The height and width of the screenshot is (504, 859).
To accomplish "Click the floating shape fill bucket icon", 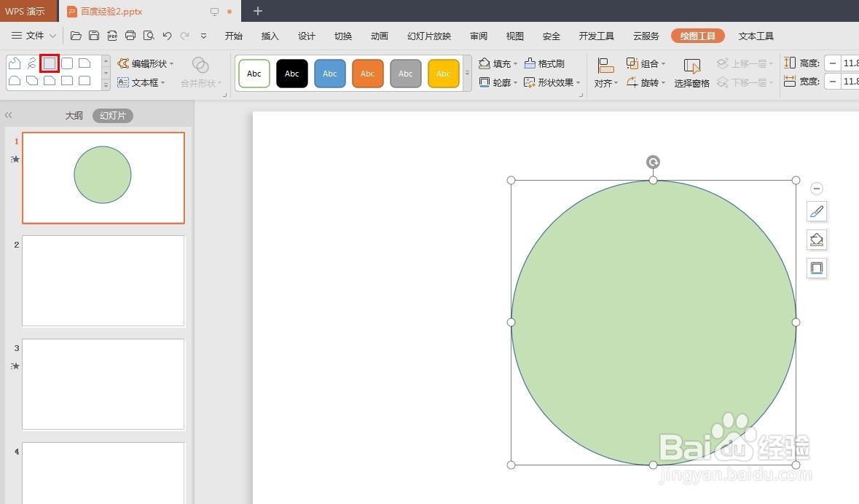I will [x=816, y=240].
